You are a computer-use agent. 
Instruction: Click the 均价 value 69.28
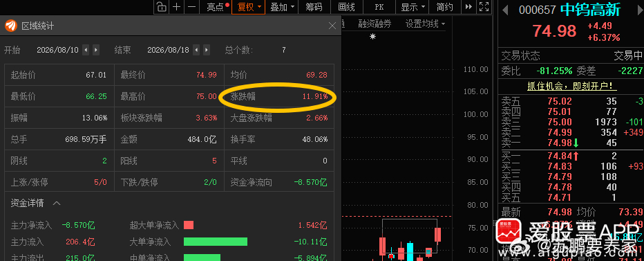click(316, 75)
